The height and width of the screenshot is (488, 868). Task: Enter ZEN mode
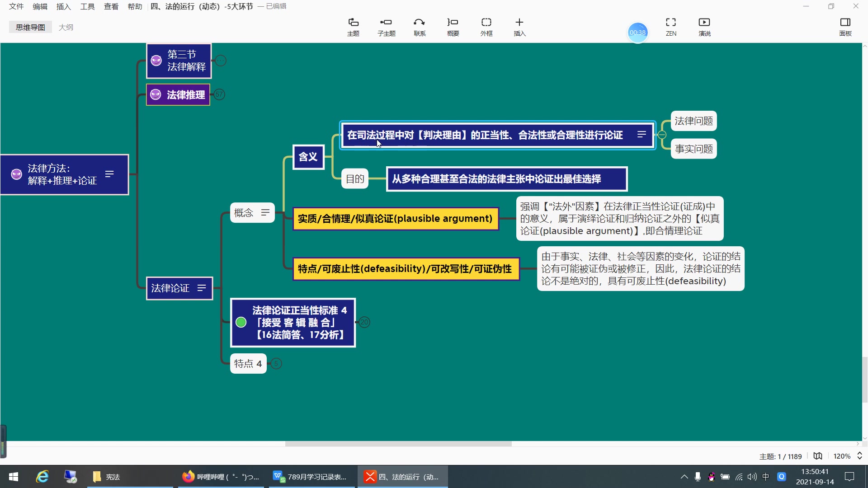click(671, 27)
